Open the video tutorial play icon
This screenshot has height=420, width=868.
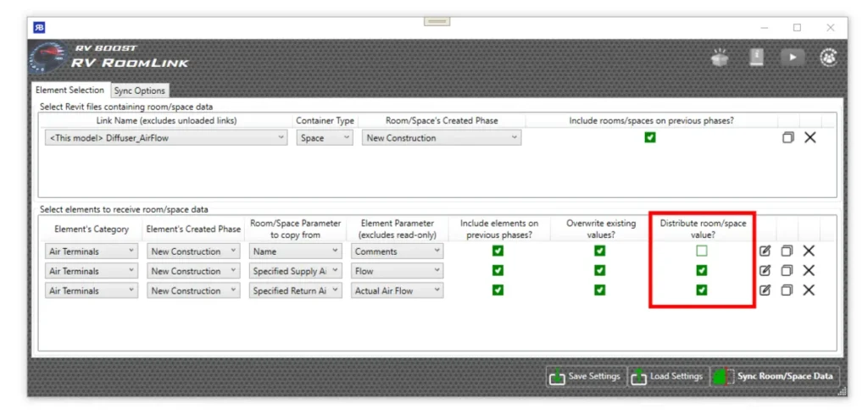click(x=793, y=58)
